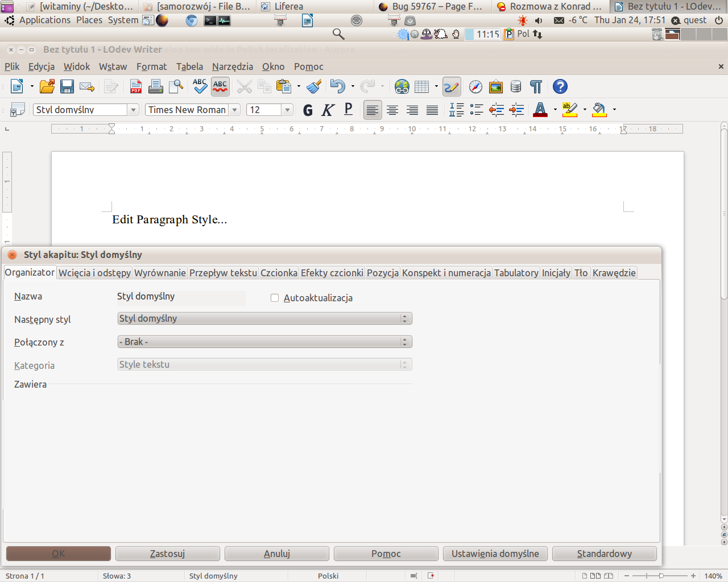The height and width of the screenshot is (582, 728).
Task: Click the Zastosuj button
Action: click(x=167, y=554)
